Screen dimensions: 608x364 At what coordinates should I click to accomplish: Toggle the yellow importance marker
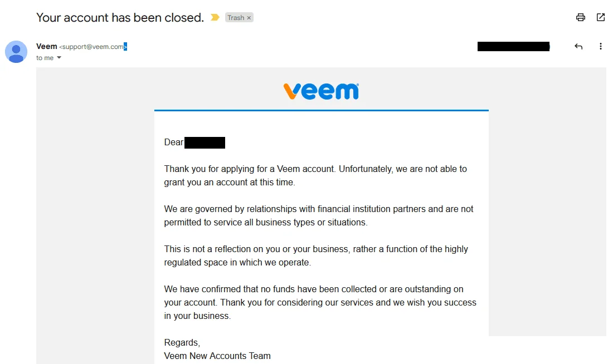tap(215, 17)
